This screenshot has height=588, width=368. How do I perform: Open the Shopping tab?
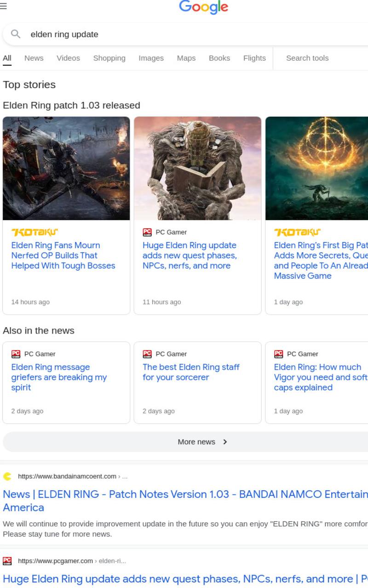[x=109, y=58]
